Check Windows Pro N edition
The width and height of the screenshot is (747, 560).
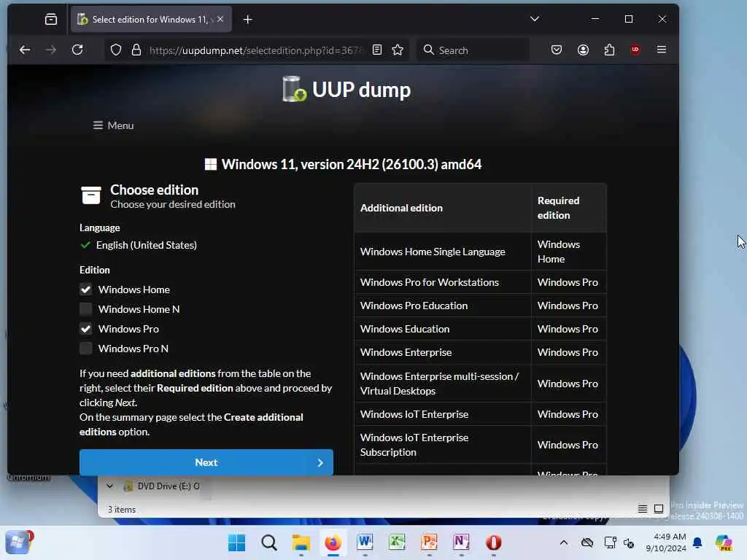[86, 349]
